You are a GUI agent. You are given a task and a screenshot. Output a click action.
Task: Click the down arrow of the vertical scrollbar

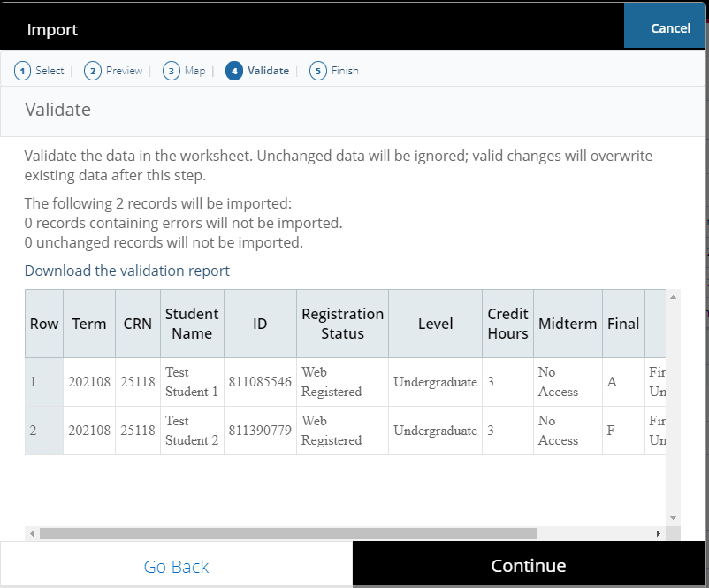coord(673,517)
